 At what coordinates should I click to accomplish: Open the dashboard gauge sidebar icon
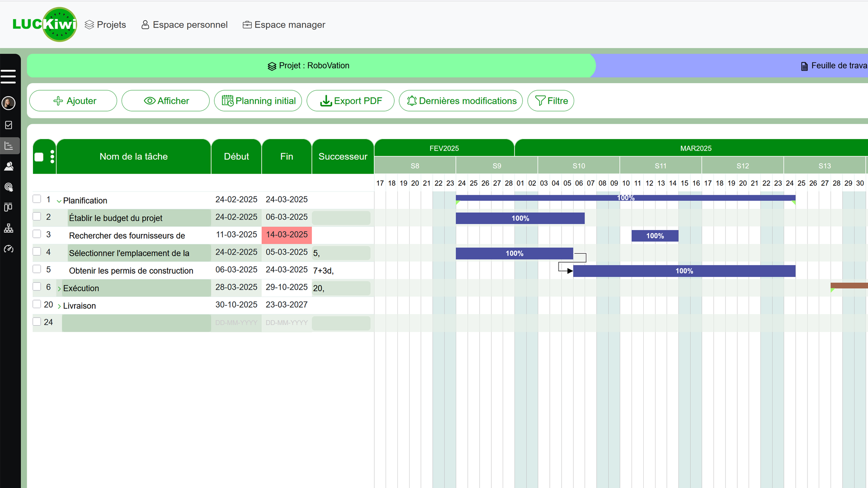point(9,249)
